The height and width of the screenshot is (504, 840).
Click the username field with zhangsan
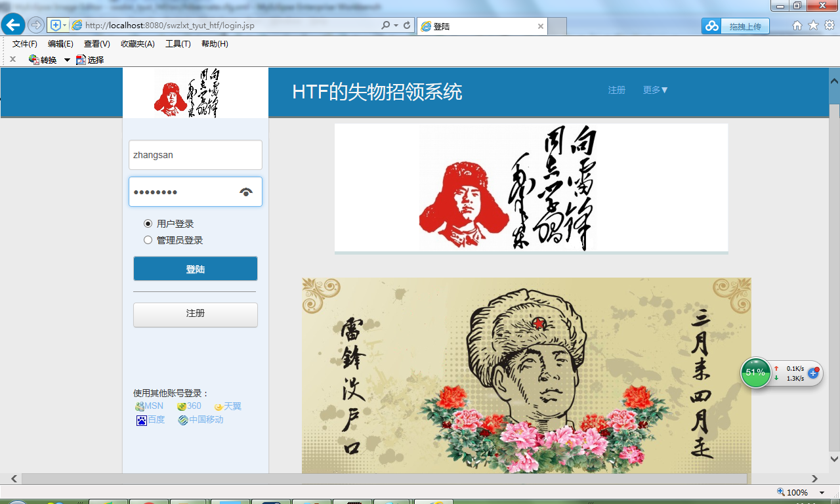[x=196, y=155]
